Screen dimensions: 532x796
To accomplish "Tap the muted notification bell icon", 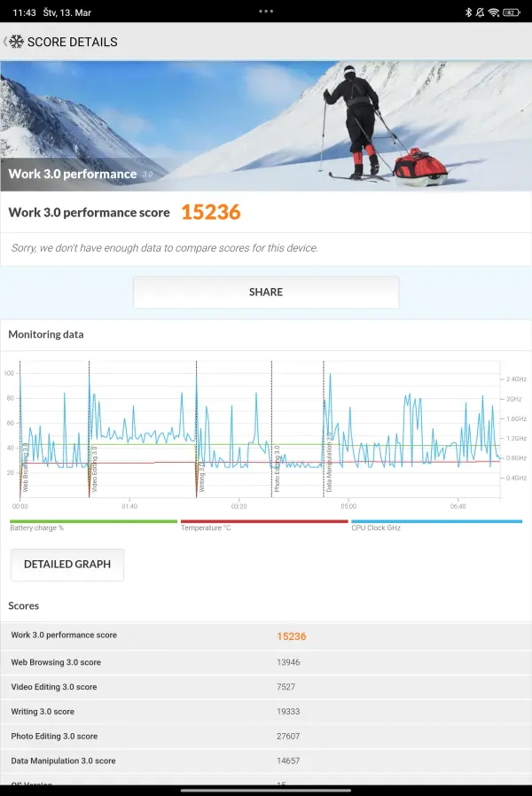I will point(480,12).
